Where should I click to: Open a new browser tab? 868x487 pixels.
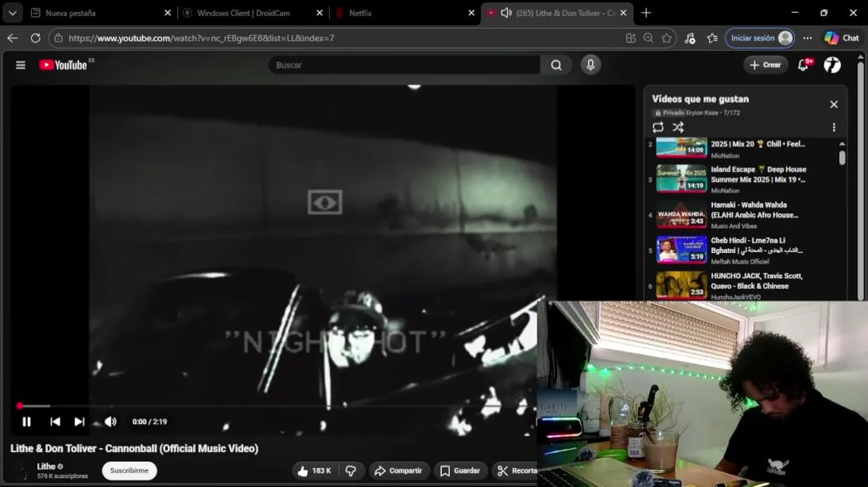pos(646,13)
